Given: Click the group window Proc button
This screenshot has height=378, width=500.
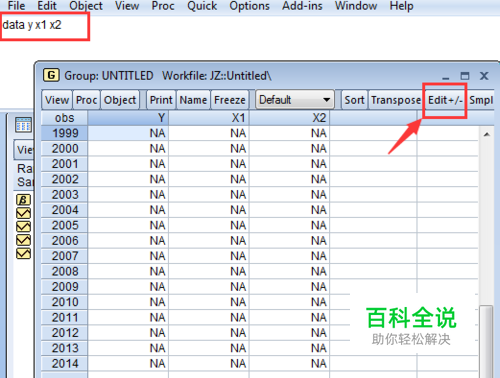Looking at the screenshot, I should [x=86, y=100].
